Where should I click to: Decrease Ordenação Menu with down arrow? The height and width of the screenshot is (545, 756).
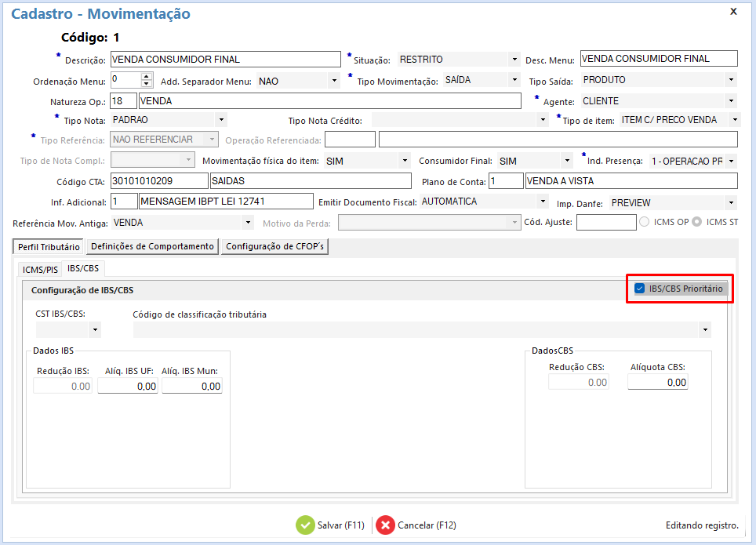pyautogui.click(x=147, y=84)
